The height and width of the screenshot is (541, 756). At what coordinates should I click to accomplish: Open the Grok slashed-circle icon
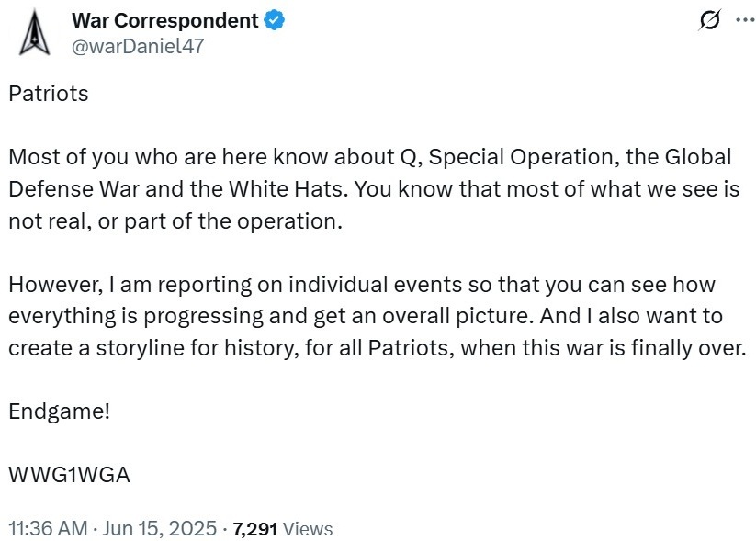(x=710, y=20)
